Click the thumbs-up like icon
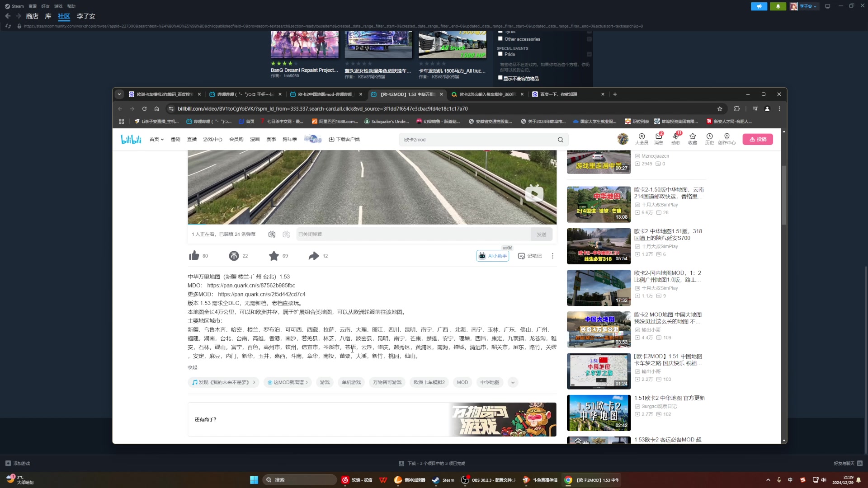The width and height of the screenshot is (868, 488). [194, 256]
